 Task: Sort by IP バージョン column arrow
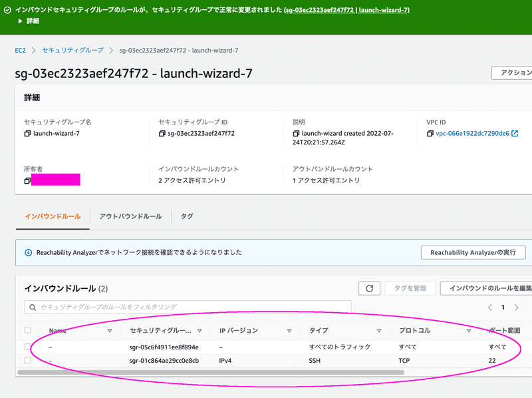[289, 331]
